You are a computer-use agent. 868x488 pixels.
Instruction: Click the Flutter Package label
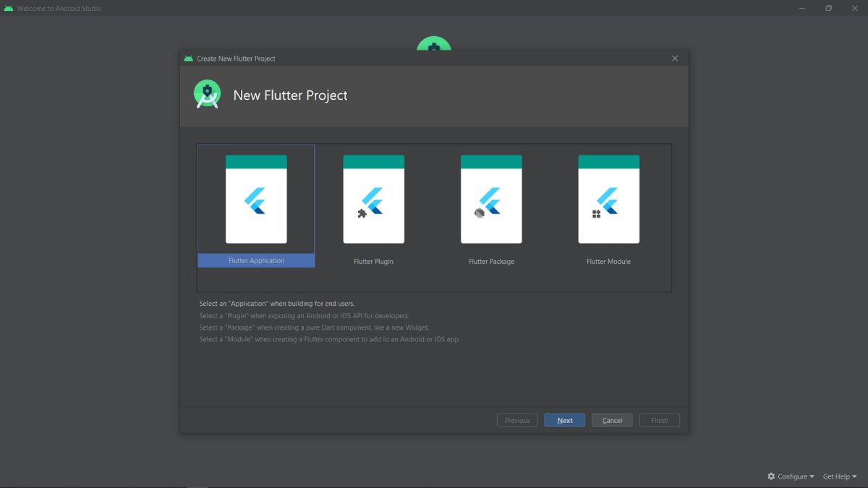[491, 262]
